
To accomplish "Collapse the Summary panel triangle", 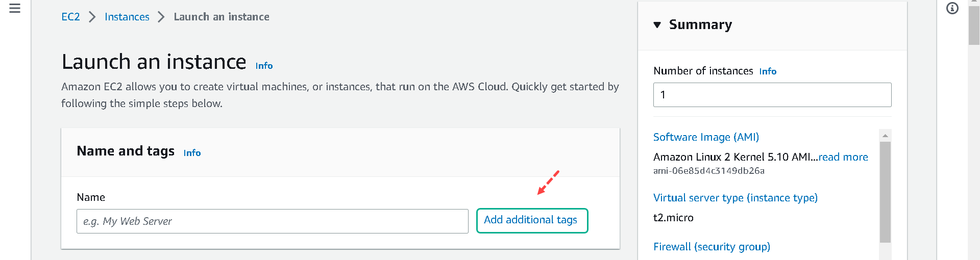I will (x=657, y=25).
